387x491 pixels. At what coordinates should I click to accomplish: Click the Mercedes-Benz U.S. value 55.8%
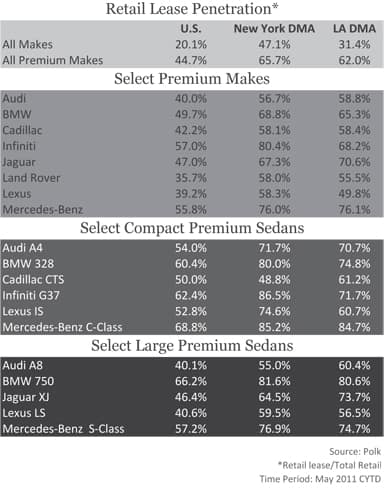click(191, 210)
